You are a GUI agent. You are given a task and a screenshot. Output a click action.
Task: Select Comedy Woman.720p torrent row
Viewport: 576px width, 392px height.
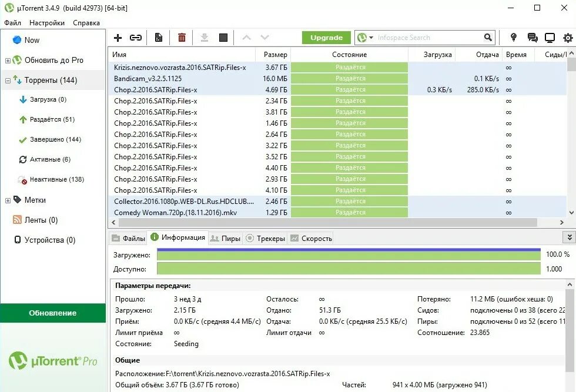pos(337,212)
